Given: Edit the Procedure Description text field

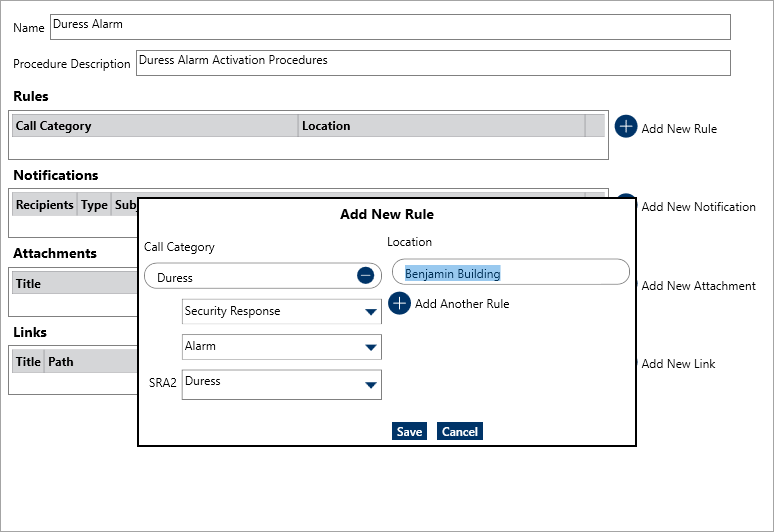Looking at the screenshot, I should coord(432,63).
